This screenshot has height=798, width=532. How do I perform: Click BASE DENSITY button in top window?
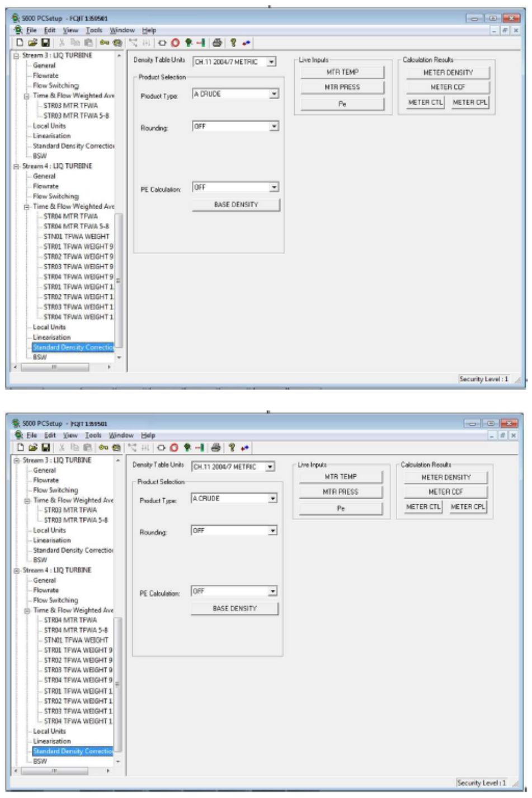(x=236, y=205)
